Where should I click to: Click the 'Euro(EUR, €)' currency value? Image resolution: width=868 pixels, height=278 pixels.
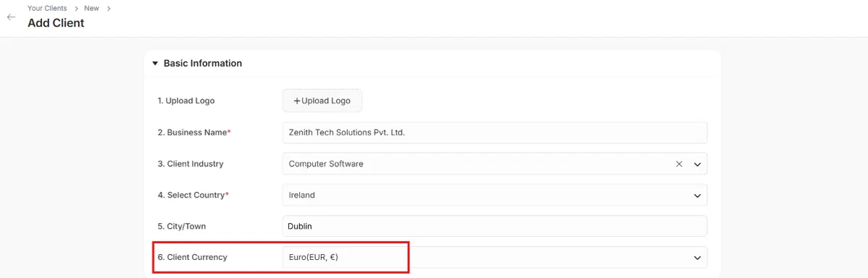tap(313, 257)
